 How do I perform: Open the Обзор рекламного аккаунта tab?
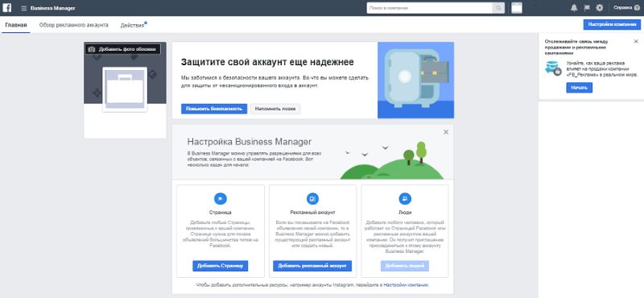pos(73,25)
